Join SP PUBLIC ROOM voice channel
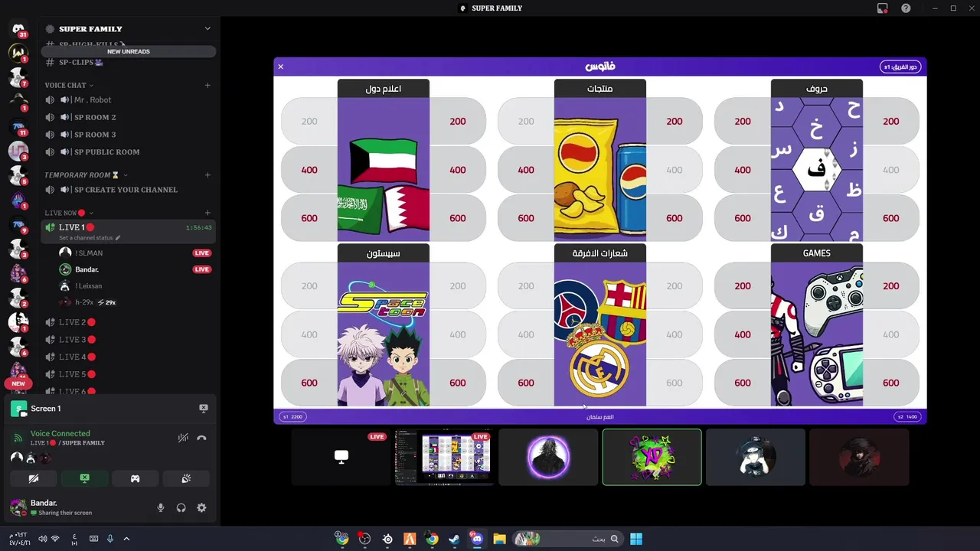Screen dimensions: 980x551 click(x=127, y=152)
